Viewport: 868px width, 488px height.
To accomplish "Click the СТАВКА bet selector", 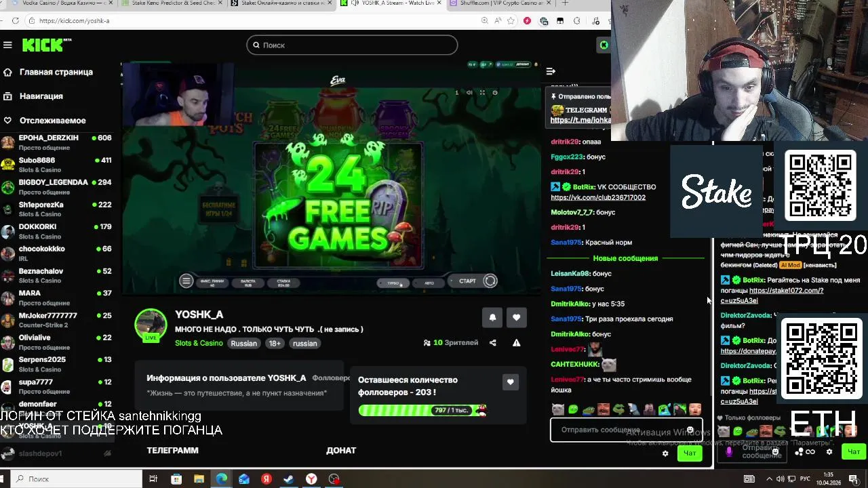I will pos(283,283).
